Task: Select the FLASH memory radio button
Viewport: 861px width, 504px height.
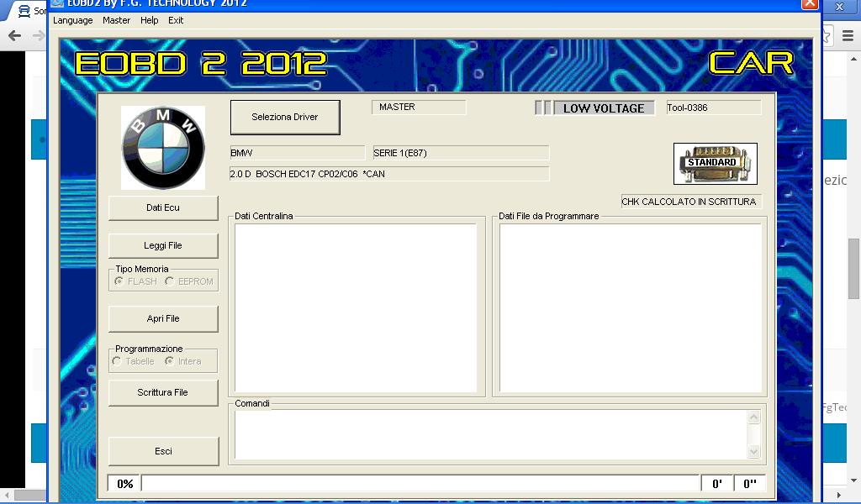Action: pyautogui.click(x=119, y=281)
